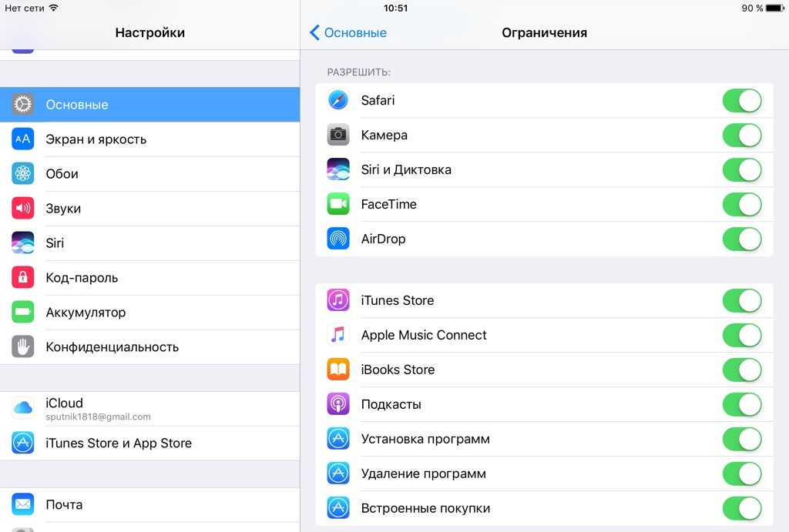Tap the Podcasts icon
This screenshot has width=789, height=532.
point(338,404)
